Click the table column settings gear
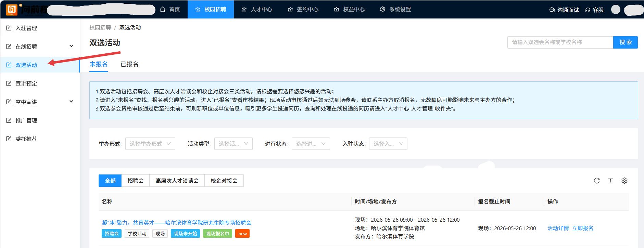The image size is (644, 248). [624, 181]
